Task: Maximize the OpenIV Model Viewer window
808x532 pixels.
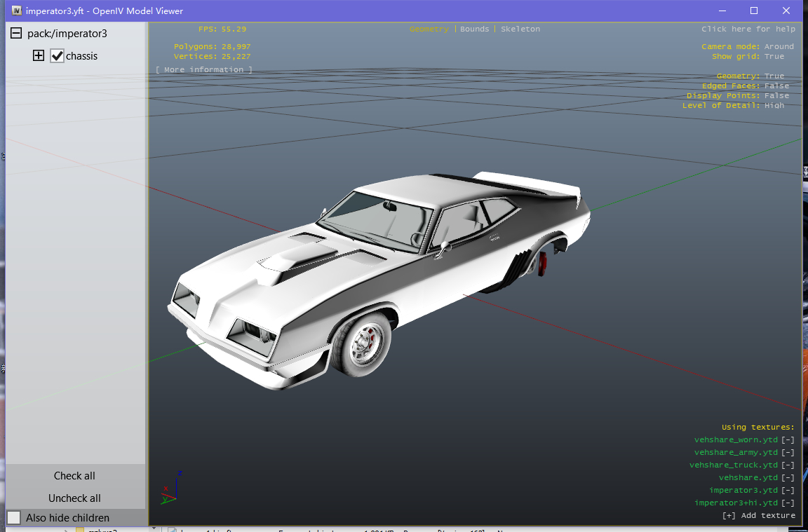Action: tap(754, 11)
